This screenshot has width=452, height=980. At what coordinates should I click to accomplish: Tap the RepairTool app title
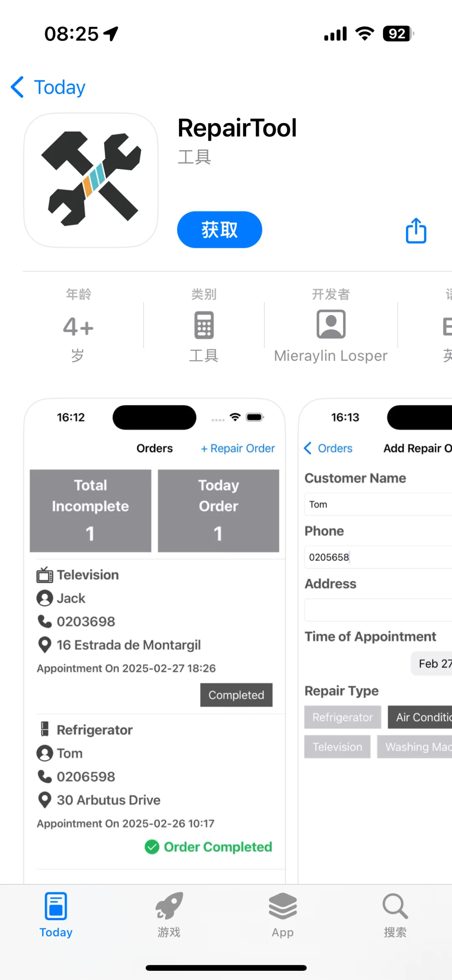pos(237,128)
